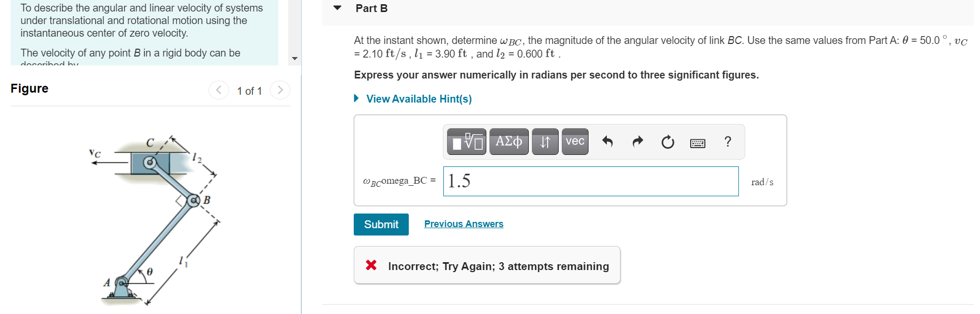This screenshot has width=980, height=314.
Task: Click the Figure heading
Action: [x=29, y=88]
